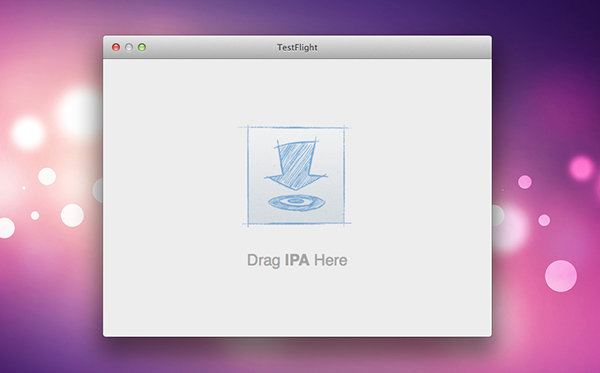The height and width of the screenshot is (373, 600).
Task: Close the TestFlight window with the red button
Action: pos(116,47)
